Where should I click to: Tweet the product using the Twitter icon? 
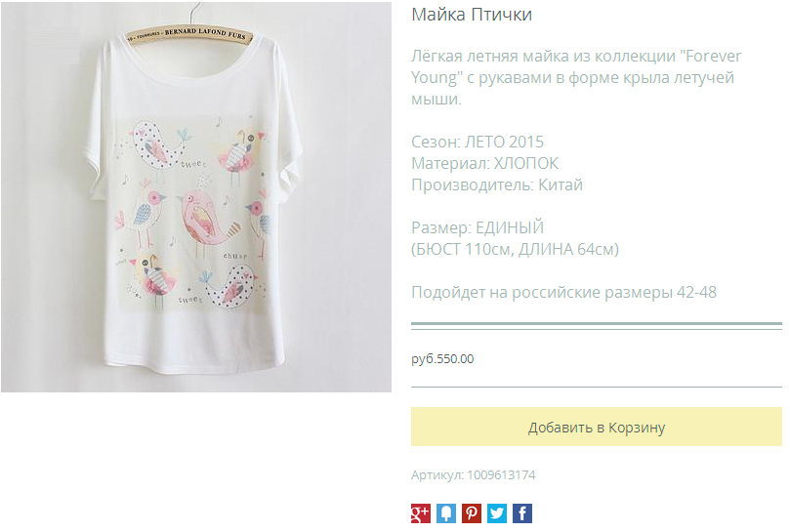coord(497,512)
